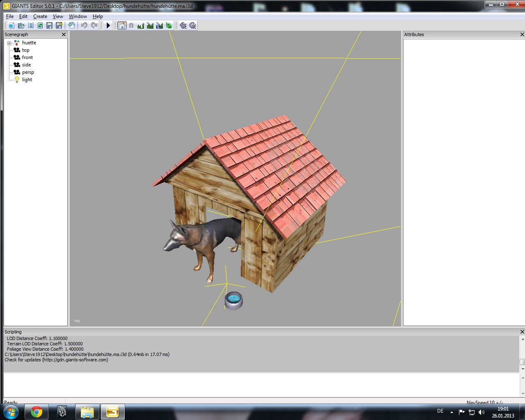
Task: Click the camera icon beside persp
Action: tap(17, 72)
